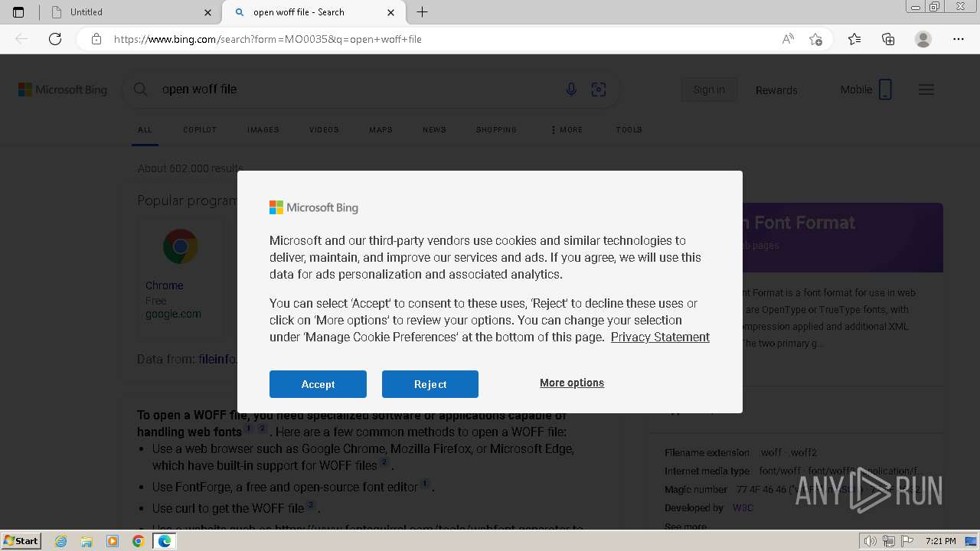
Task: Click the Sign in button
Action: click(709, 90)
